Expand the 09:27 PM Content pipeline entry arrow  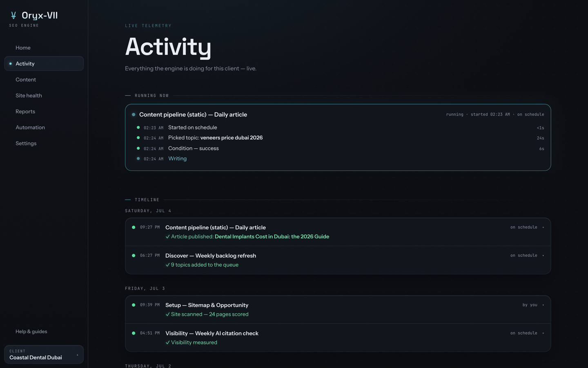543,227
